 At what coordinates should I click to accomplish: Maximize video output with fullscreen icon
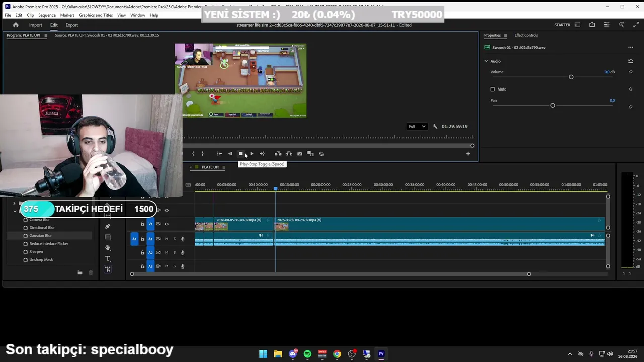coord(636,25)
